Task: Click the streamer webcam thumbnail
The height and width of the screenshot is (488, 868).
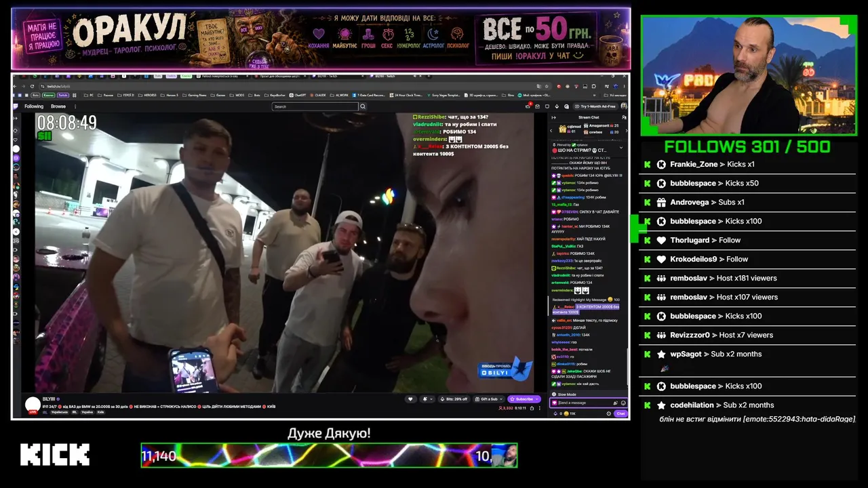Action: [x=749, y=75]
